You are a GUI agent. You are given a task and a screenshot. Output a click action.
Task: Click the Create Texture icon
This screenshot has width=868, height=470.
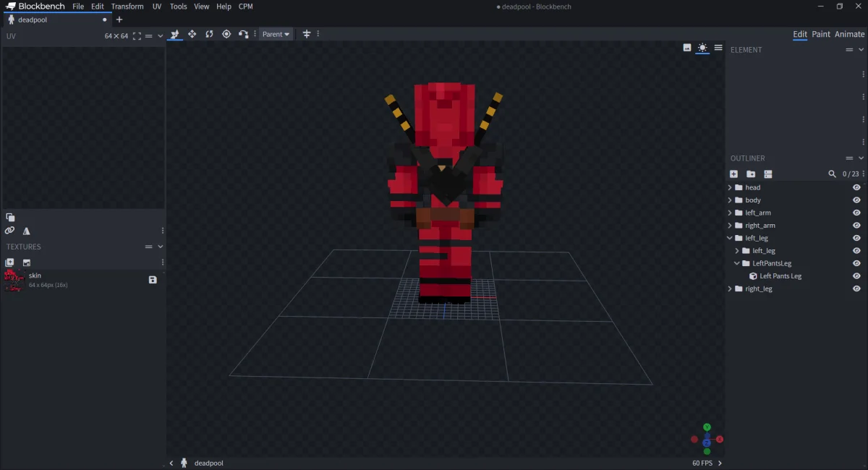click(9, 262)
